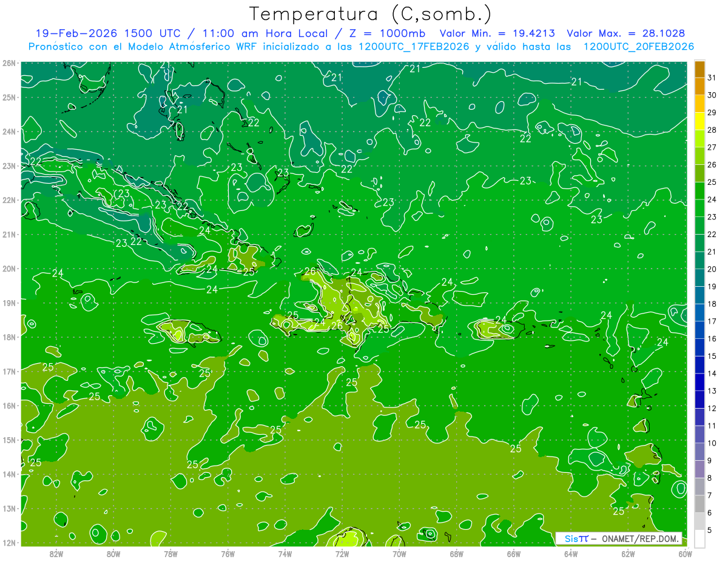Click the longitude axis label 60W

(685, 554)
